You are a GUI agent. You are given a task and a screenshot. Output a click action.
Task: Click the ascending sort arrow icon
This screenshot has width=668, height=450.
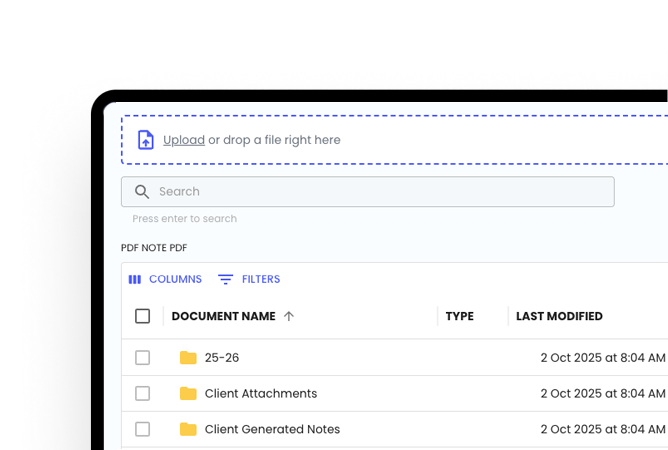tap(289, 316)
